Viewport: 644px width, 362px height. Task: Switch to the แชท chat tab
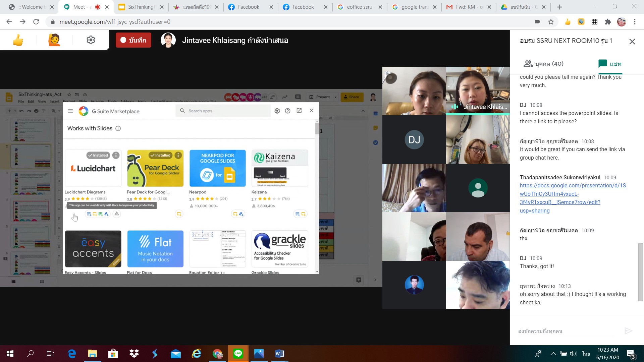[610, 64]
